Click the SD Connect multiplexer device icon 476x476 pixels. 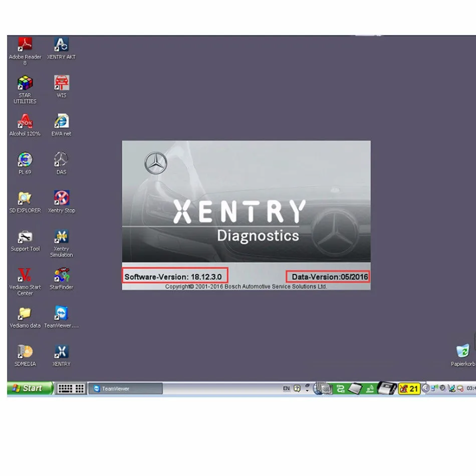click(387, 388)
